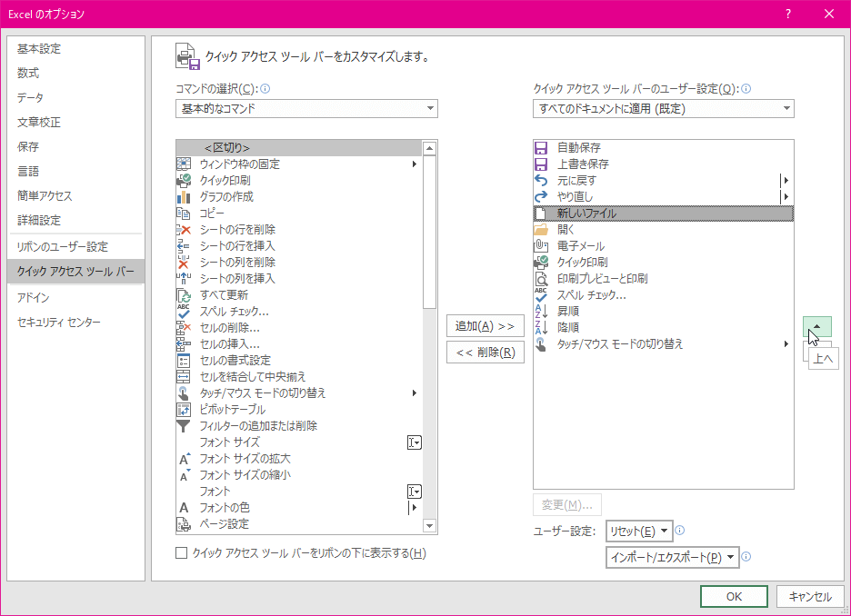Image resolution: width=851 pixels, height=616 pixels.
Task: Select 自動保存 icon in toolbar list
Action: 541,147
